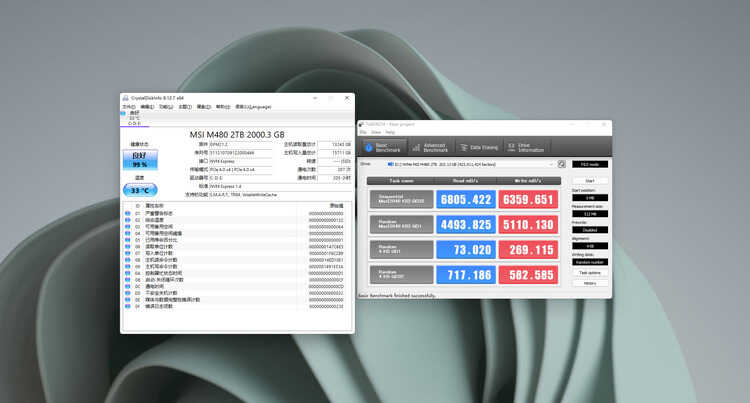Click the status circle of SMART row 02

coord(128,220)
